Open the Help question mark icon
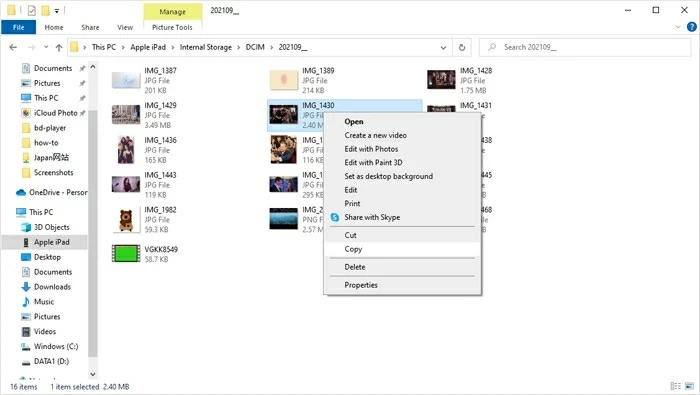 (692, 27)
